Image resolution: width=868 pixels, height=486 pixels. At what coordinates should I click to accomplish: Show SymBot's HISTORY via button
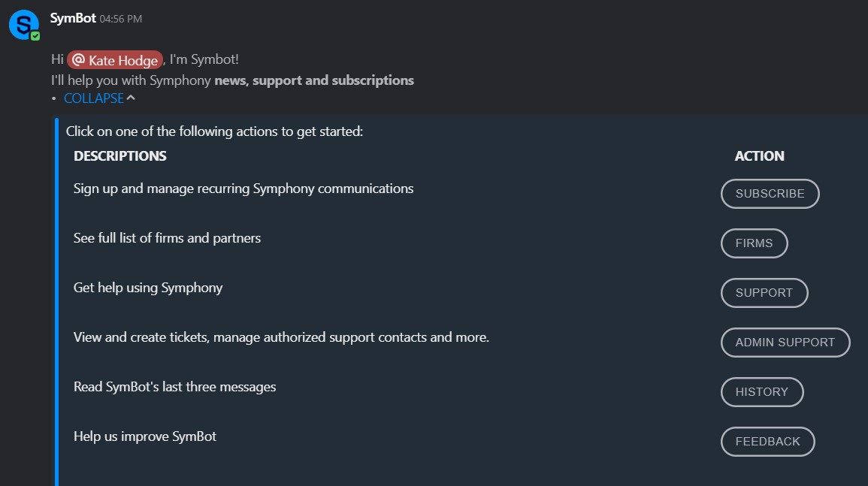click(x=761, y=392)
